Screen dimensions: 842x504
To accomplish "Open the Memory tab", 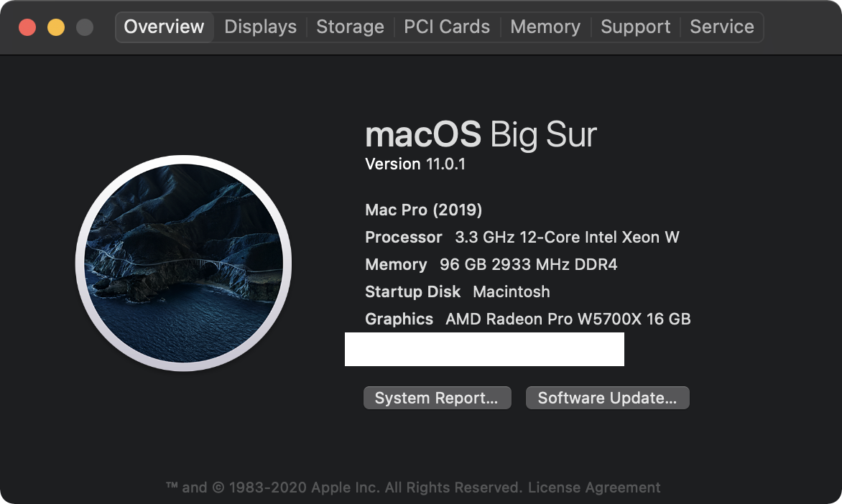I will (x=545, y=27).
